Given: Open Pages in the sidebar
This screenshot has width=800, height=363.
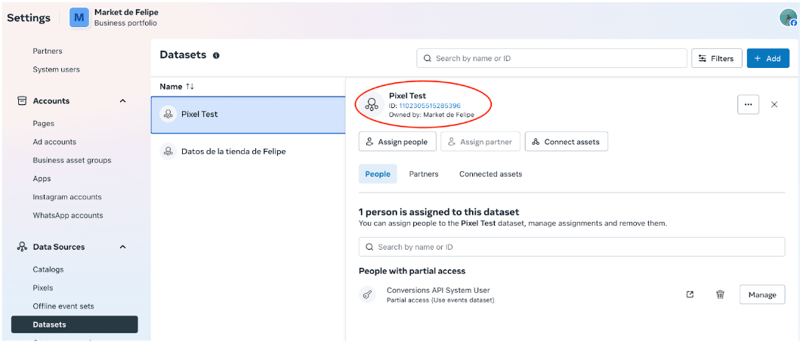Looking at the screenshot, I should 43,124.
